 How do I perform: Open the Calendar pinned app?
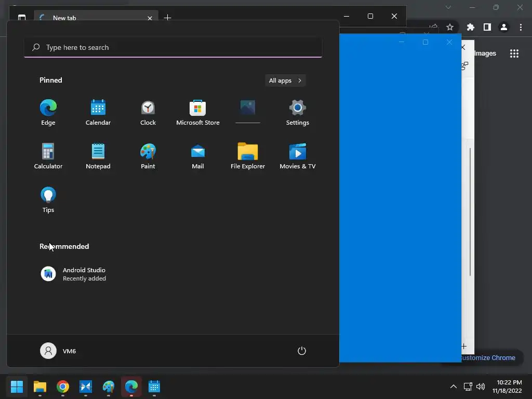(x=98, y=113)
